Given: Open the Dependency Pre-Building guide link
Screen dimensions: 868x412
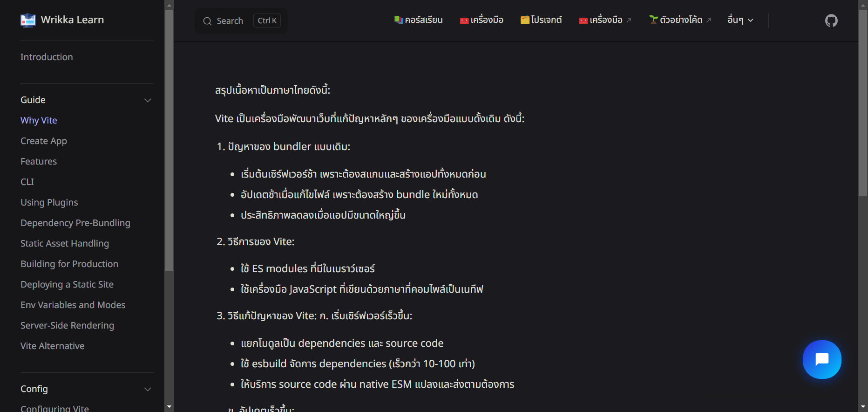Looking at the screenshot, I should (x=75, y=223).
